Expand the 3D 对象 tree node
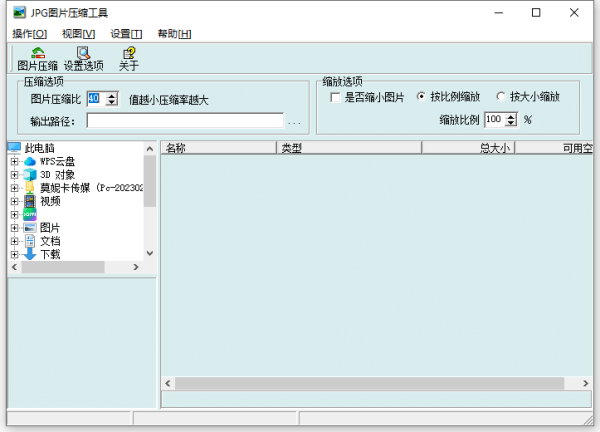The height and width of the screenshot is (432, 600). (15, 175)
